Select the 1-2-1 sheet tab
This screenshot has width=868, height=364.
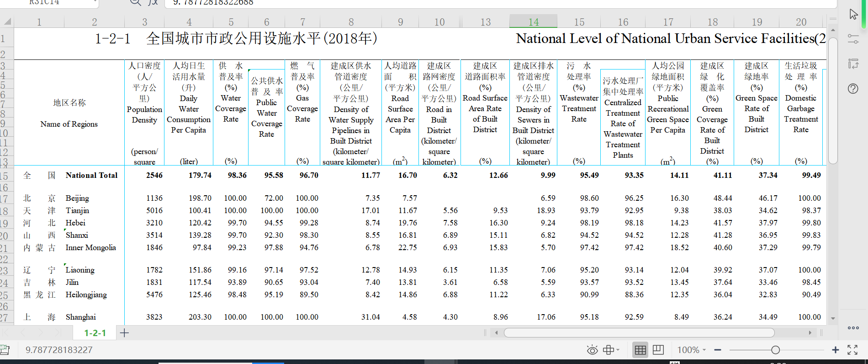tap(95, 333)
